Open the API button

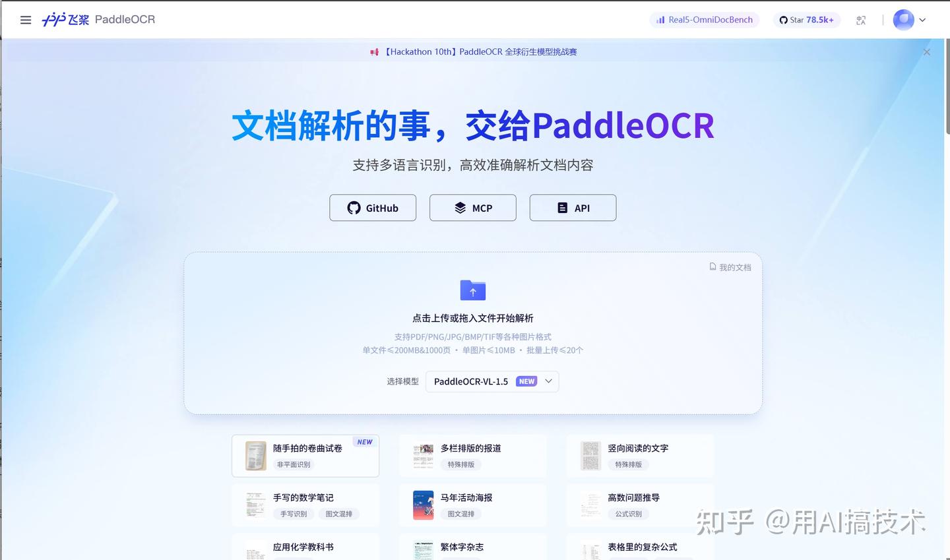573,208
